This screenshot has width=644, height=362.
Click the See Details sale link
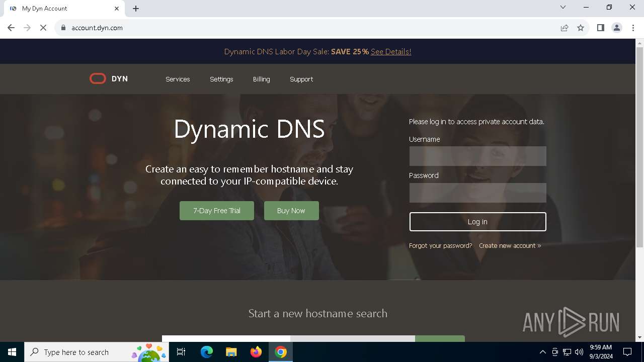[x=391, y=51]
